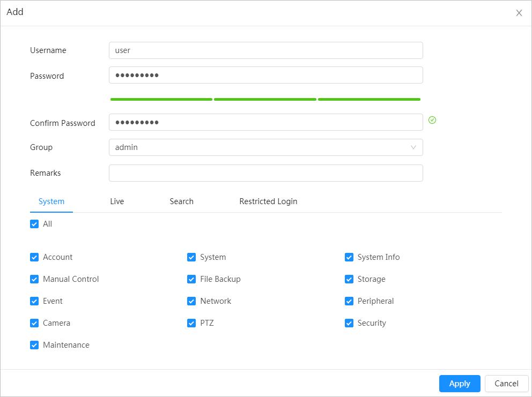Uncheck the All permissions checkbox
This screenshot has width=532, height=397.
coord(34,224)
